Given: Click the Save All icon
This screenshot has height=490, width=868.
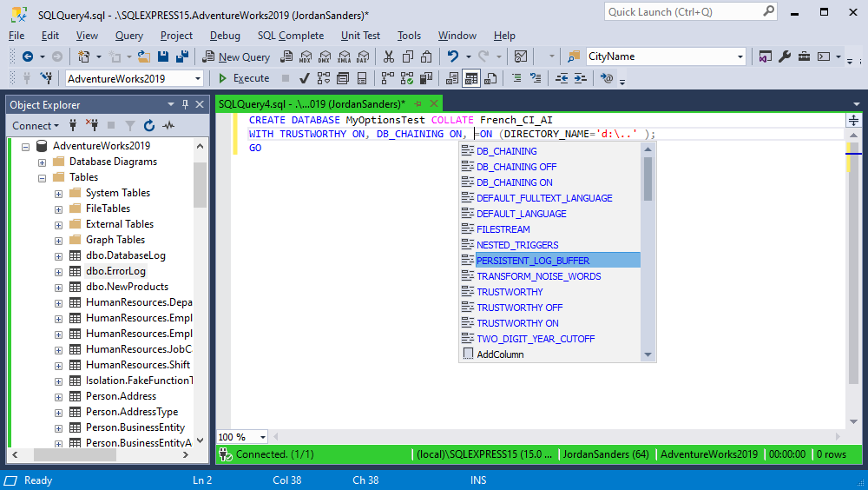Looking at the screenshot, I should point(181,56).
